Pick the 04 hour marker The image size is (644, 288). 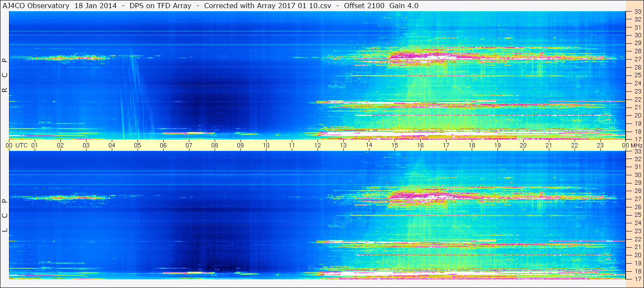click(x=112, y=145)
